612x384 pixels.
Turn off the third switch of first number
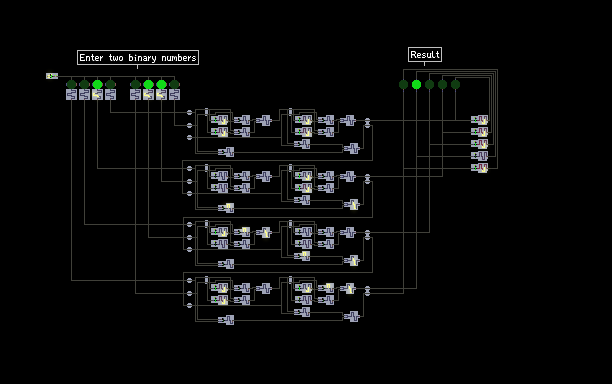click(98, 94)
